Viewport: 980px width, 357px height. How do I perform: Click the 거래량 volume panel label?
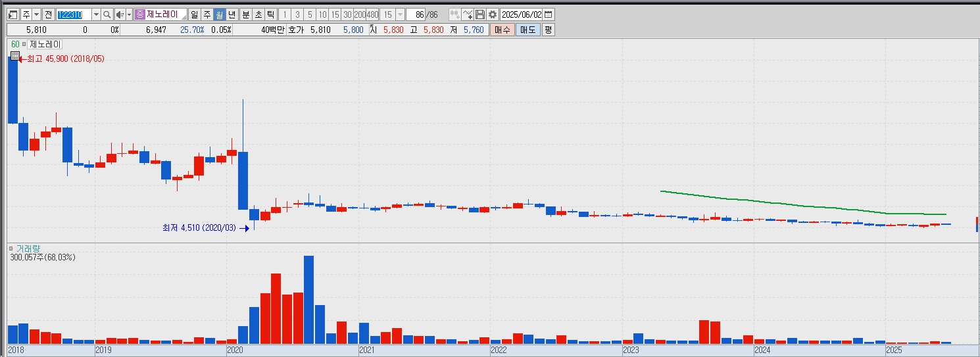tap(28, 249)
